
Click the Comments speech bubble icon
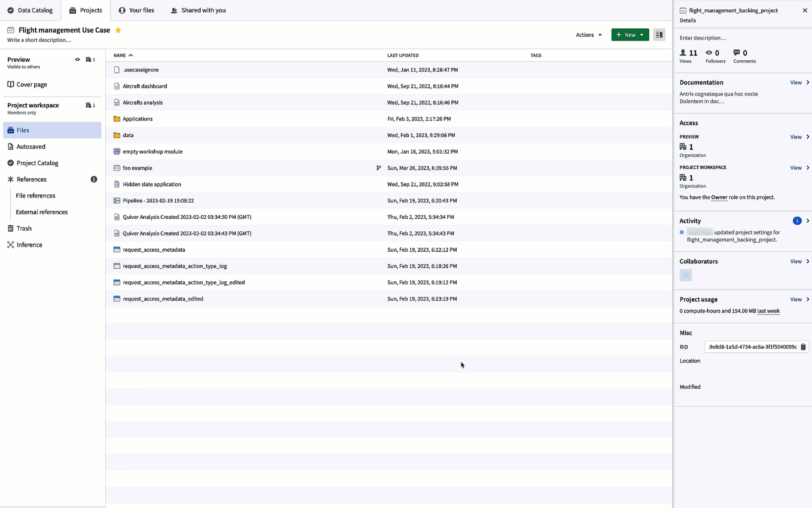click(736, 53)
